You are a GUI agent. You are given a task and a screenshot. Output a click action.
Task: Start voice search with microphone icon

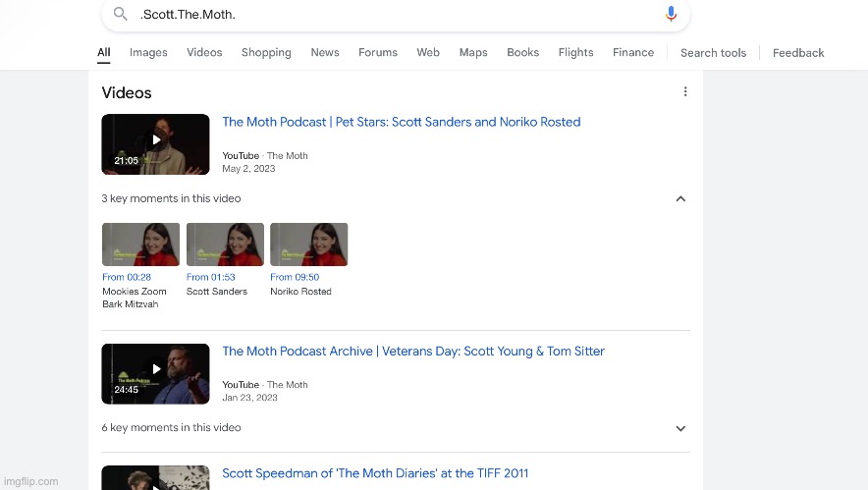[x=671, y=14]
